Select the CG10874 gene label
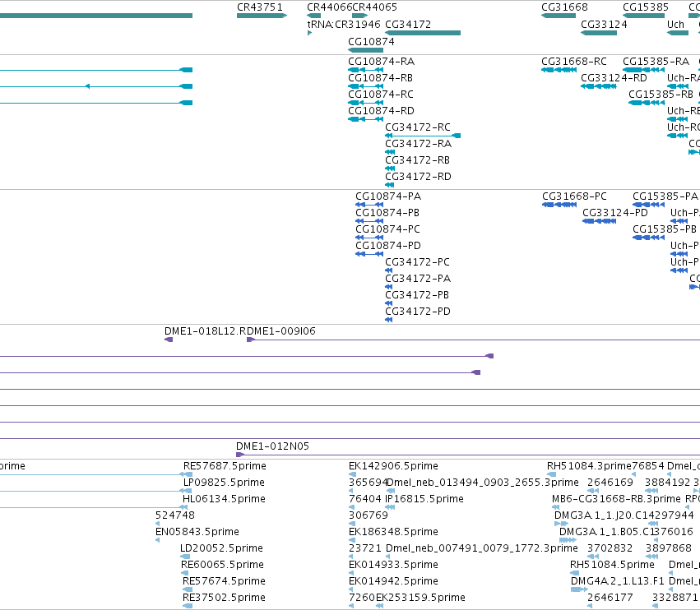The height and width of the screenshot is (610, 700). point(371,42)
